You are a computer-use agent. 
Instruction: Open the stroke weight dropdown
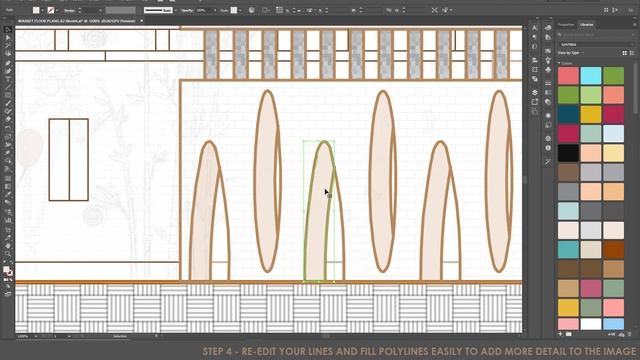click(100, 10)
